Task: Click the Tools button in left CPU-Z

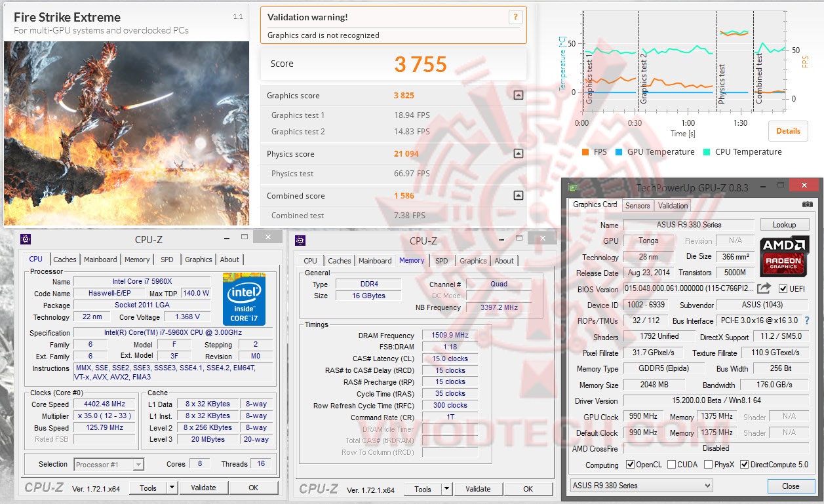Action: [x=148, y=488]
